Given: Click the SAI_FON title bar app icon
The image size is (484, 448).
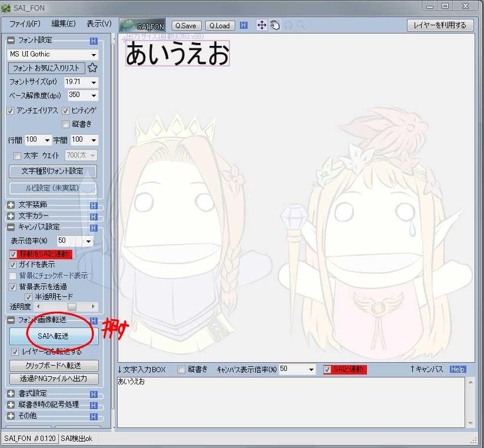Looking at the screenshot, I should tap(6, 8).
